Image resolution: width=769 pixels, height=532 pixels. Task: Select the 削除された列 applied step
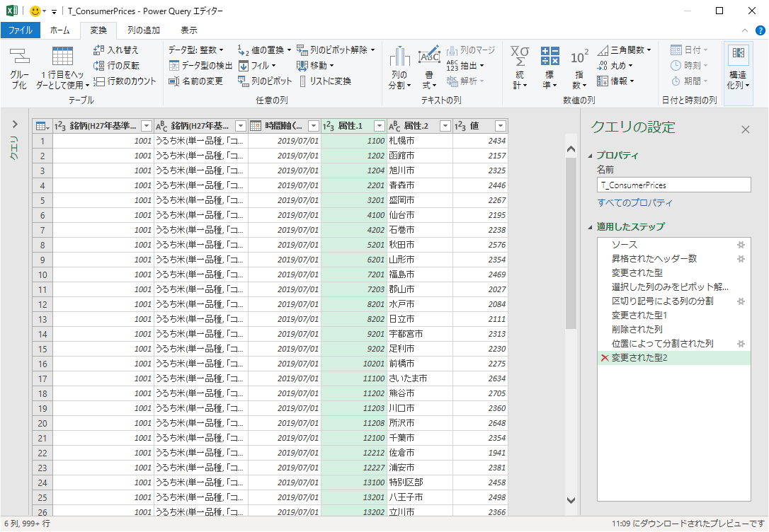pos(637,330)
